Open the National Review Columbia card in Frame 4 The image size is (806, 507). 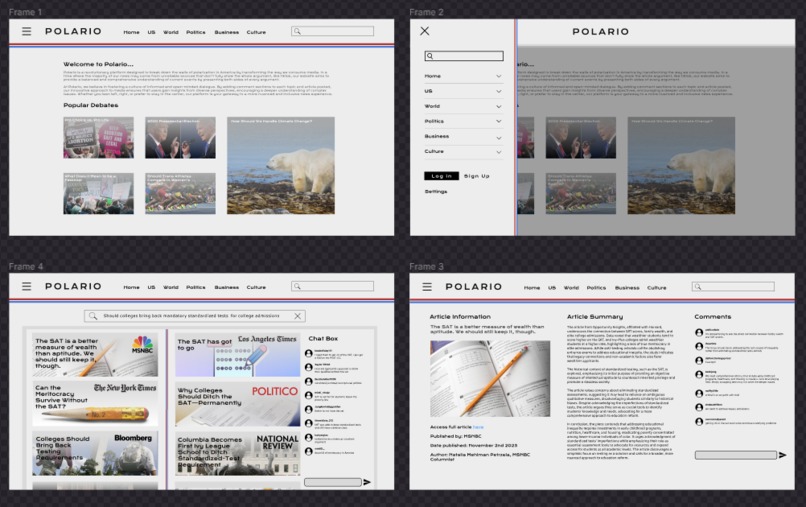(x=237, y=454)
